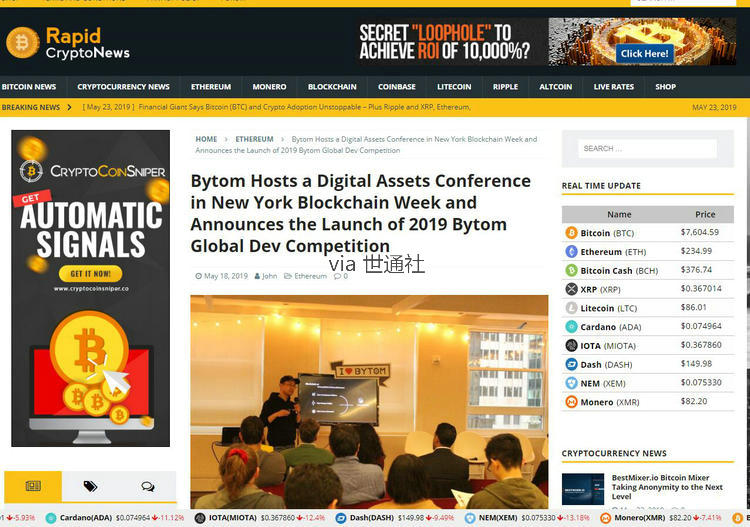Open the comments tab icon
The image size is (750, 527).
pyautogui.click(x=147, y=486)
